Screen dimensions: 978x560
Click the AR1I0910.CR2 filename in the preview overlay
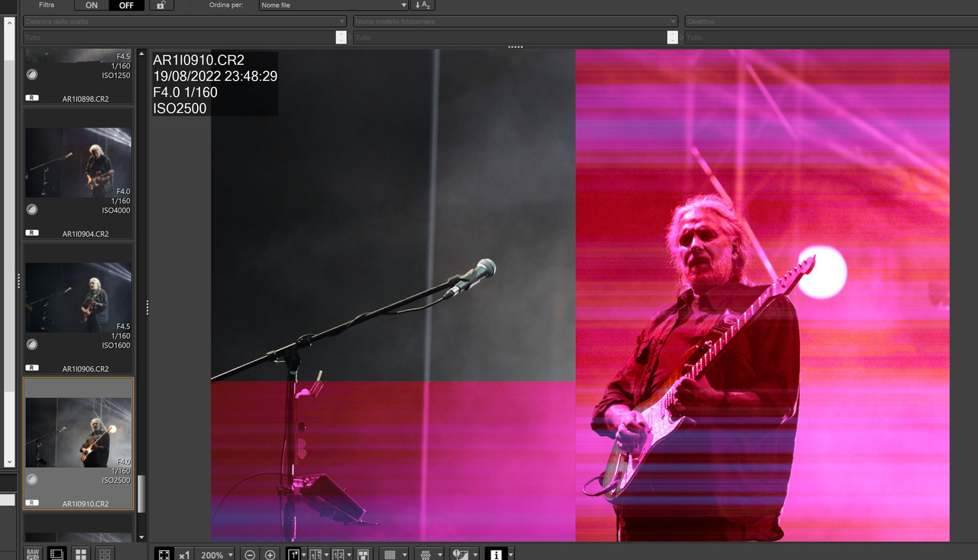199,60
